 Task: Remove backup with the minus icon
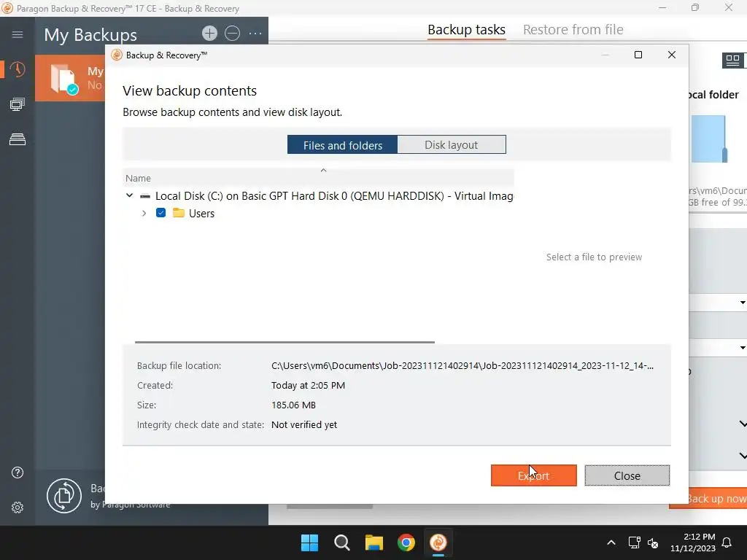pos(232,34)
